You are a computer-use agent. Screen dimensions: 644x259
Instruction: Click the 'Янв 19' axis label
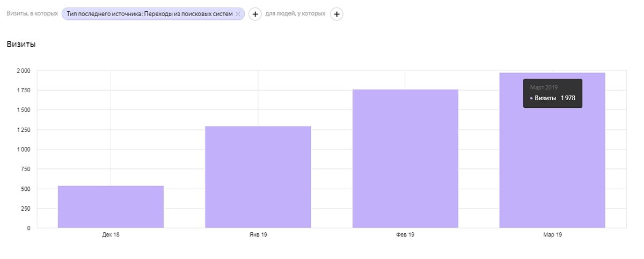(x=258, y=235)
